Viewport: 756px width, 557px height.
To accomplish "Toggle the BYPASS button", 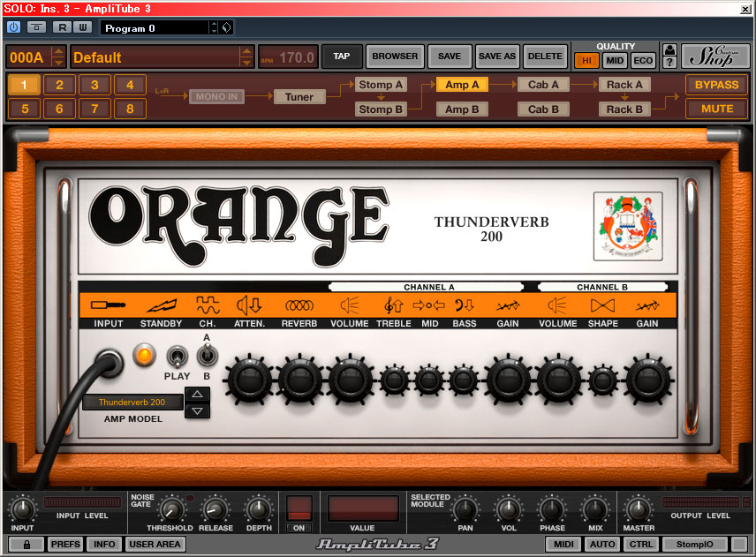I will click(x=716, y=85).
